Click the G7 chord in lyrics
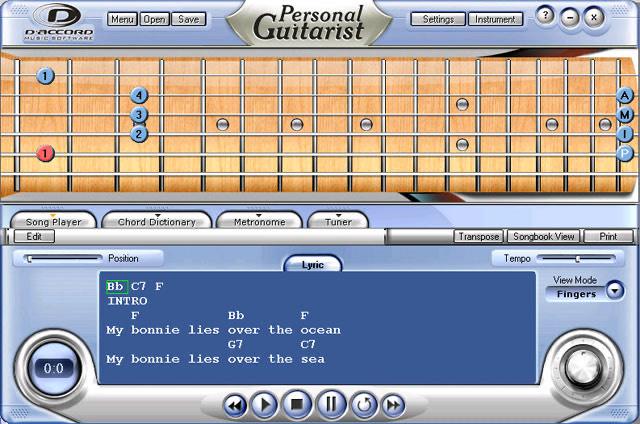640x424 pixels. point(236,344)
